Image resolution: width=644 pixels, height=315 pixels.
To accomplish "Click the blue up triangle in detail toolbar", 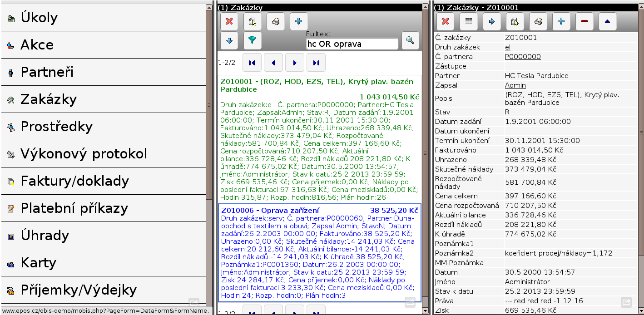I will (x=607, y=21).
